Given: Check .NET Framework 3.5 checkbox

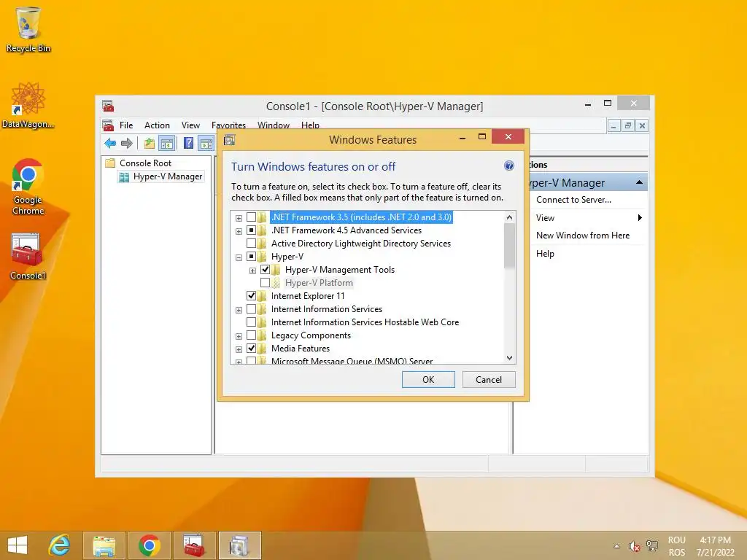Looking at the screenshot, I should (251, 217).
